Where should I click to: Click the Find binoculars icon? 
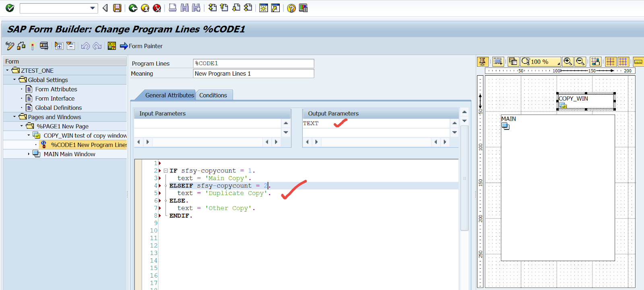[185, 8]
